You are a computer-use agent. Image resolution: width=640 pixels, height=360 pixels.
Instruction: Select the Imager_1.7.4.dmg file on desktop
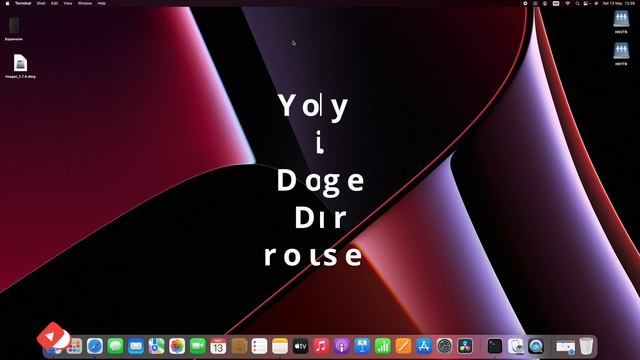pyautogui.click(x=20, y=66)
